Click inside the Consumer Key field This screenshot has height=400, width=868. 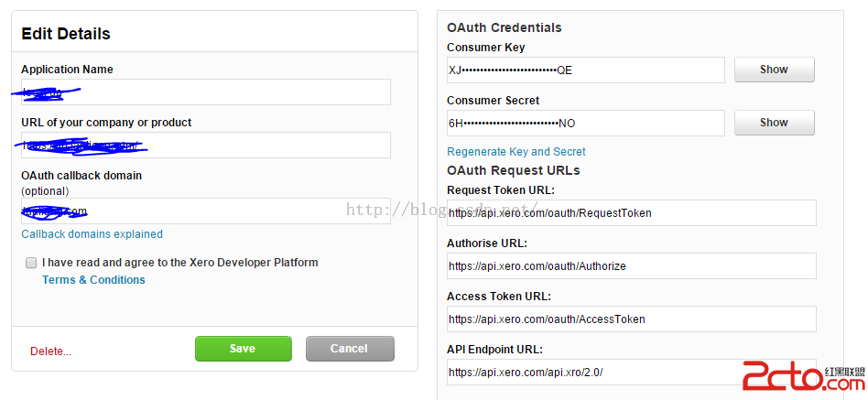(586, 70)
